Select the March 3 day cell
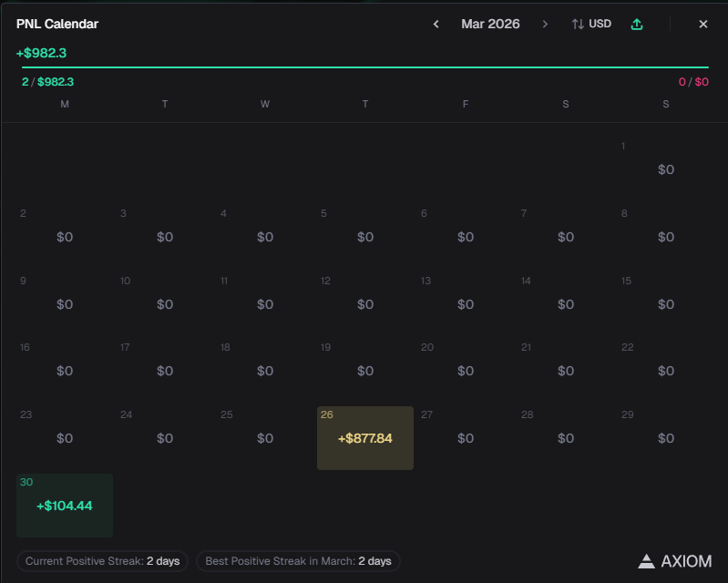Viewport: 728px width, 583px height. [x=165, y=237]
